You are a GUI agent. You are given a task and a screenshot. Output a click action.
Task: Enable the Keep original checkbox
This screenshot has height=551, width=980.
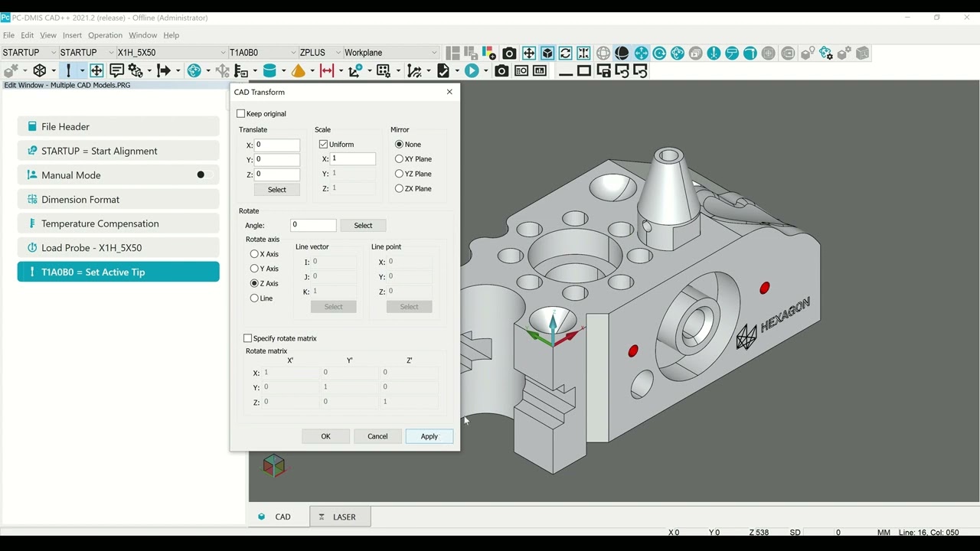pyautogui.click(x=241, y=114)
